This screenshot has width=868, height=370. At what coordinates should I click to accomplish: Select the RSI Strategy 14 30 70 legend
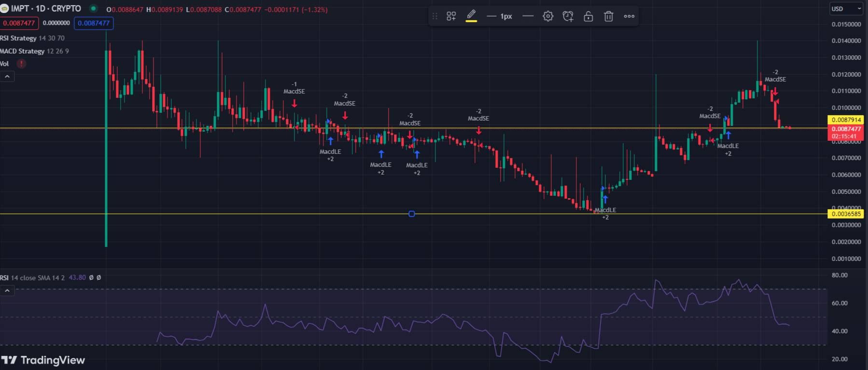coord(32,38)
